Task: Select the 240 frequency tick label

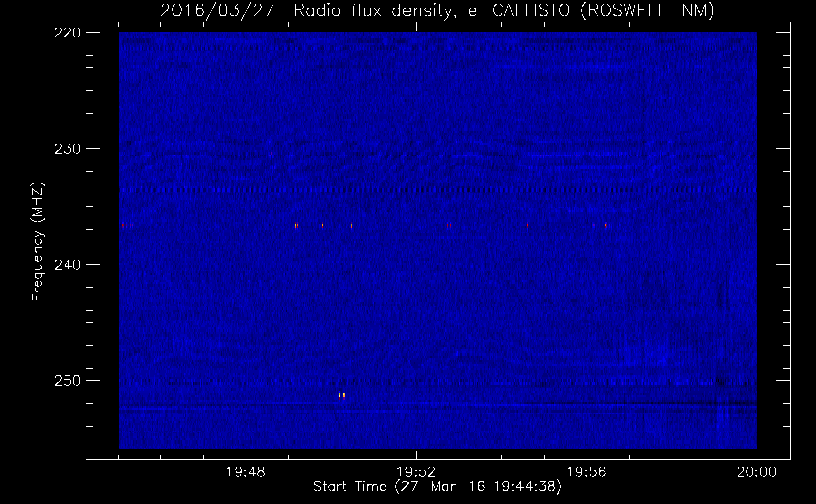Action: pos(68,265)
